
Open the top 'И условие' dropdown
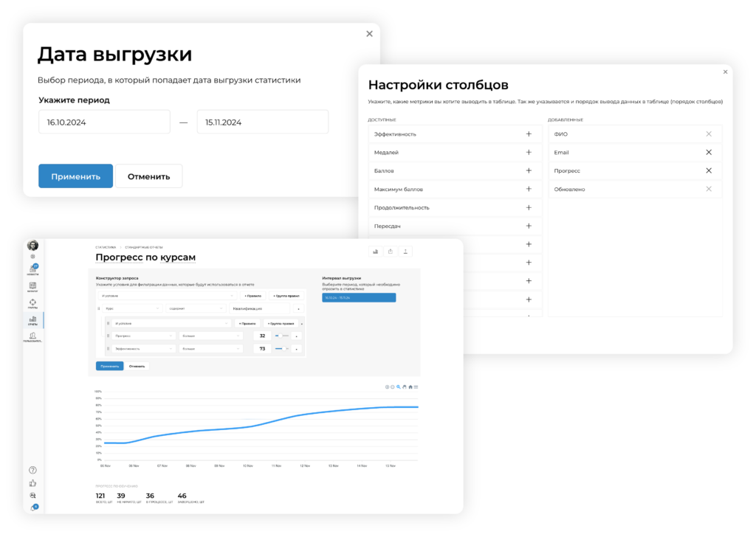168,296
